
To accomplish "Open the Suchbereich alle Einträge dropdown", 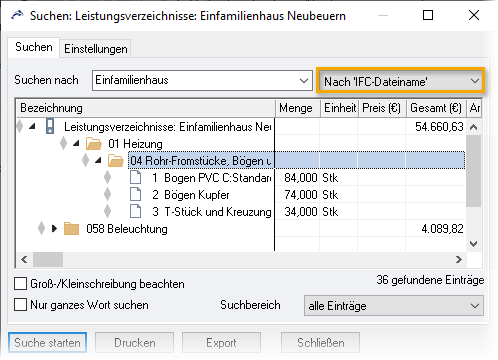I will (394, 305).
